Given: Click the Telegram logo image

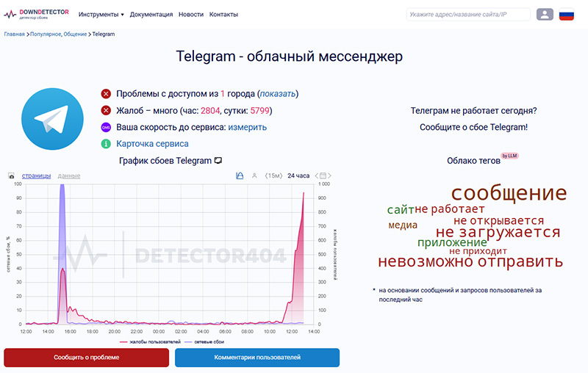Looking at the screenshot, I should (x=52, y=119).
